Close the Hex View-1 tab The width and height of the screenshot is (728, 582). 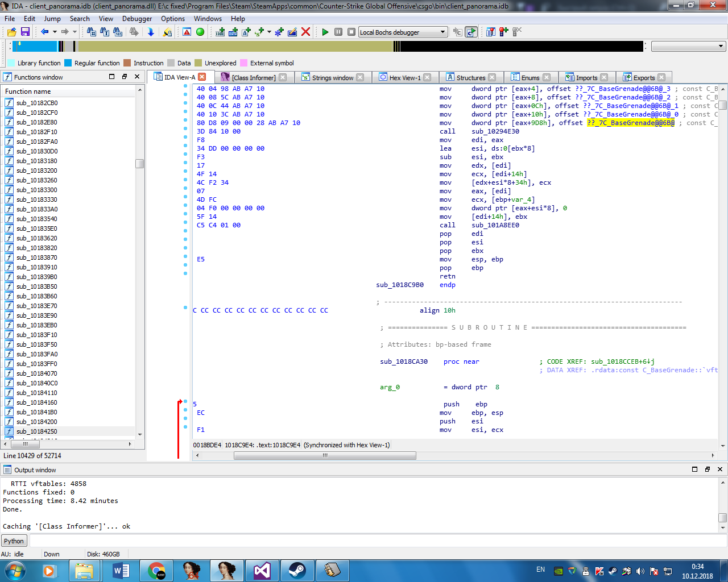click(427, 78)
